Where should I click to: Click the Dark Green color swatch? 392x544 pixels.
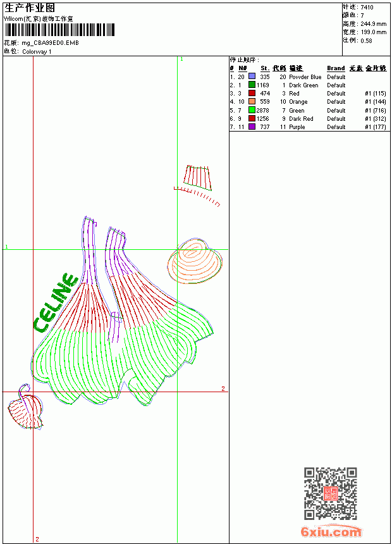tap(252, 85)
